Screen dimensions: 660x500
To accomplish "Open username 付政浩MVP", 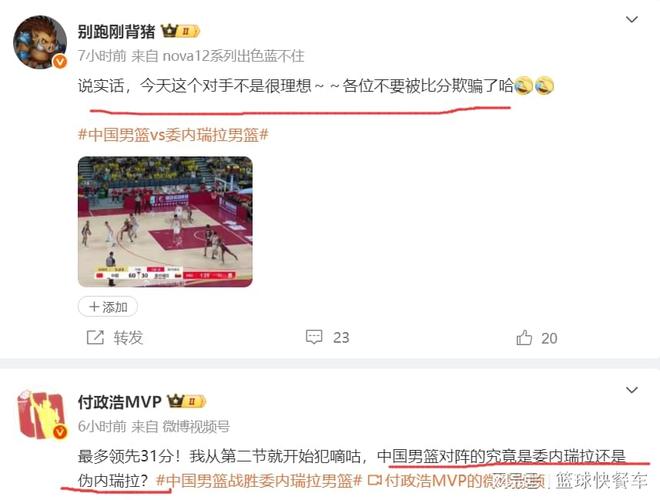I will (120, 402).
